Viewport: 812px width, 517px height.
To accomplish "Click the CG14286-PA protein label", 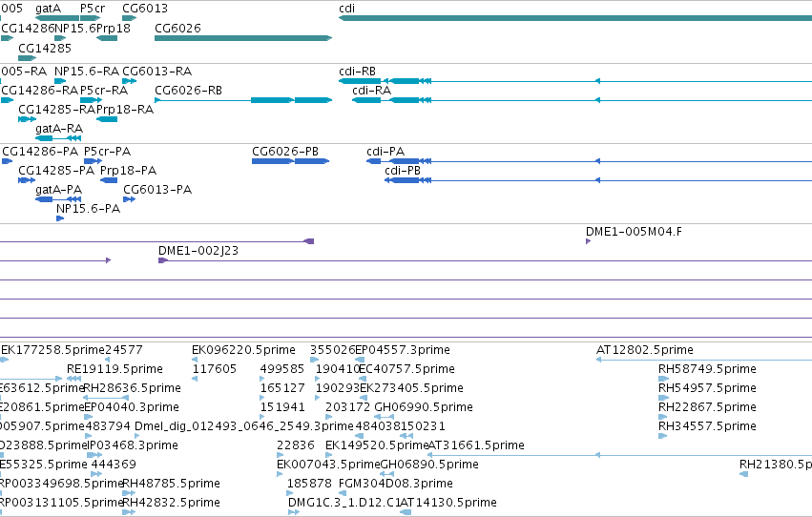I will click(40, 151).
